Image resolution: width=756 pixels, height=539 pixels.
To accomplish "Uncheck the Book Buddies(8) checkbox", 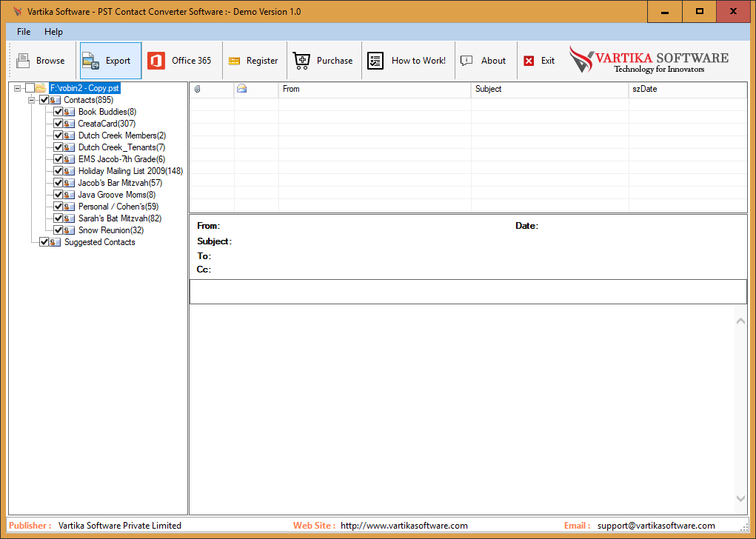I will pos(58,112).
